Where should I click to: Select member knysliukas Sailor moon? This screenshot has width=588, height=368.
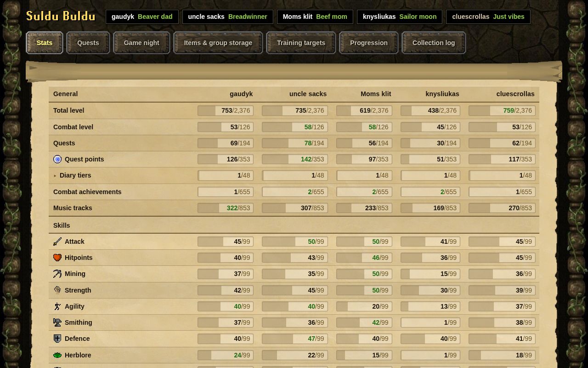pos(400,17)
